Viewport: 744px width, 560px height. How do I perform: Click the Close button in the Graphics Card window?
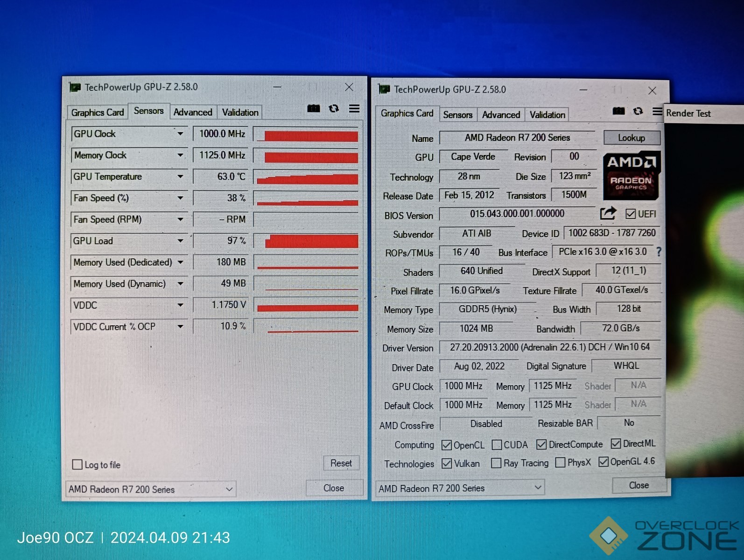(639, 485)
